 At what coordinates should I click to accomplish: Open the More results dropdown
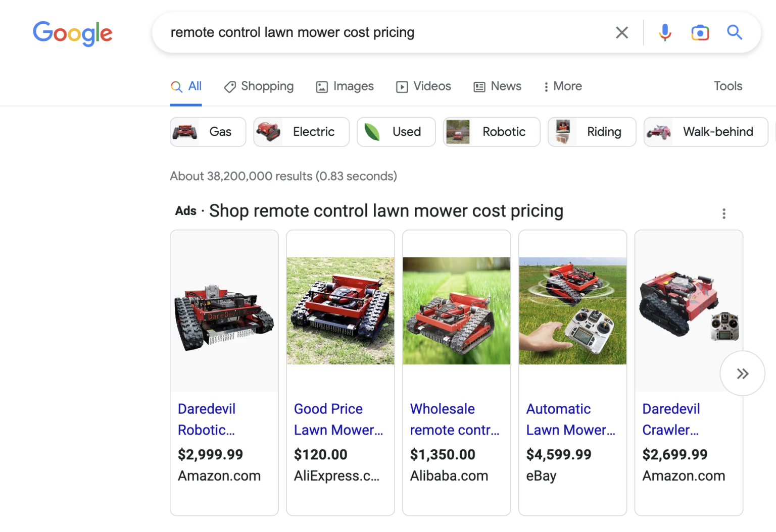click(562, 86)
